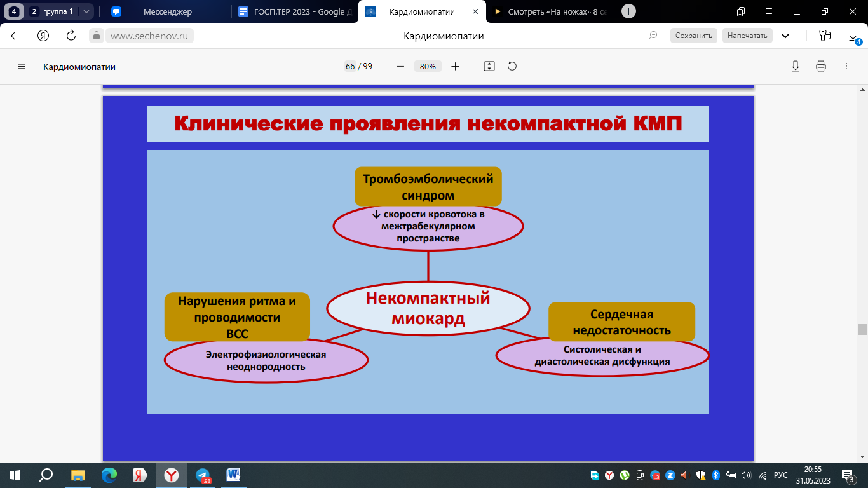
Task: Open Windows Start menu
Action: [x=15, y=475]
